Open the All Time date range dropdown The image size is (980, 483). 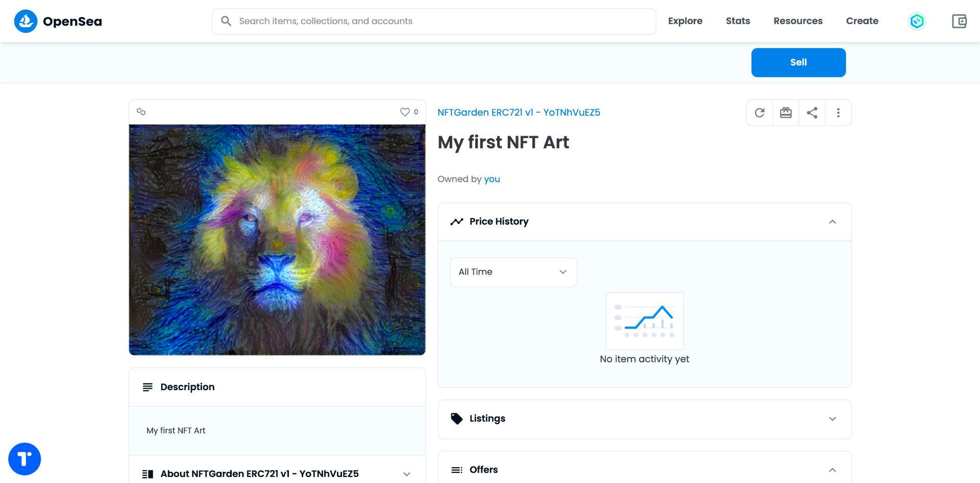(513, 272)
